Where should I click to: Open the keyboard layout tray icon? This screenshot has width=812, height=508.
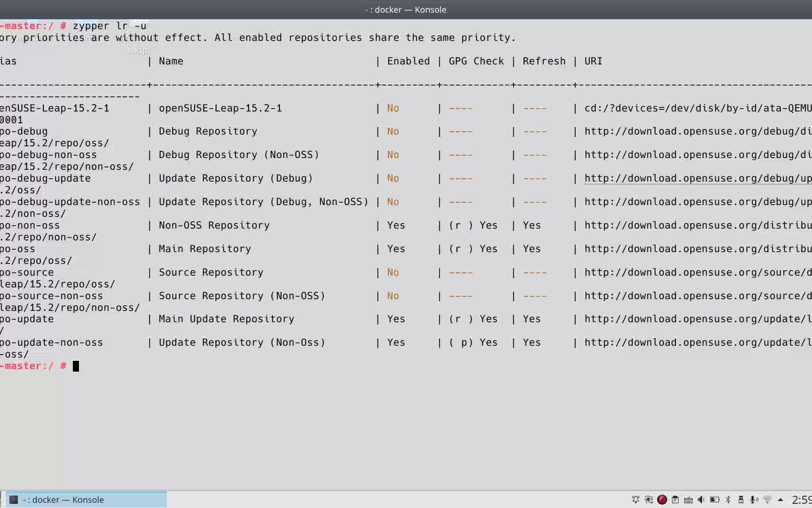[688, 500]
